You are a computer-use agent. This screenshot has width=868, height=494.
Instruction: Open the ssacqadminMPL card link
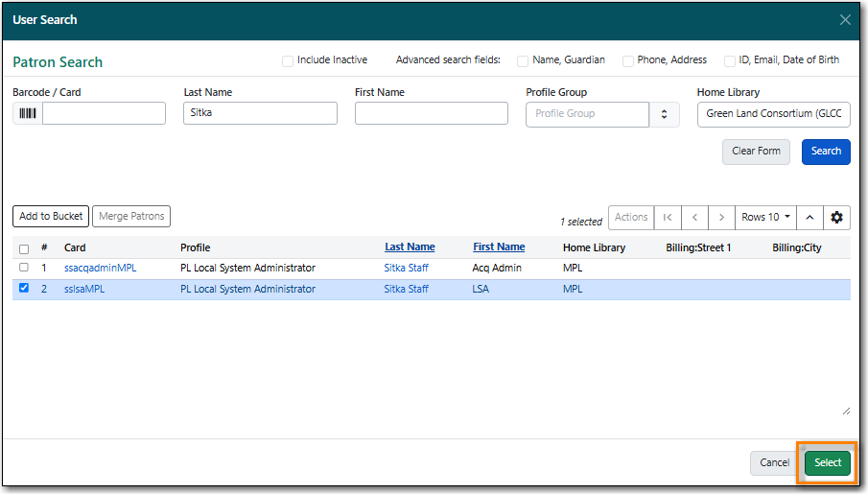(100, 268)
